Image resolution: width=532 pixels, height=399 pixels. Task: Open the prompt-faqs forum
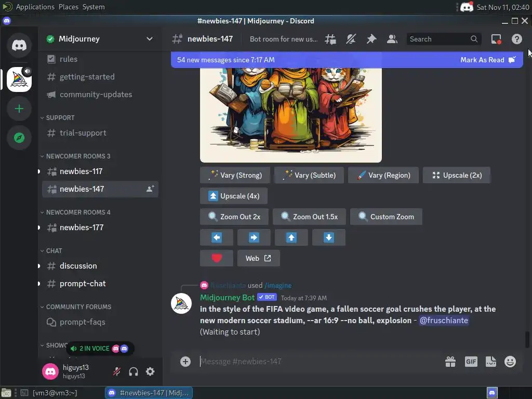pos(100,322)
